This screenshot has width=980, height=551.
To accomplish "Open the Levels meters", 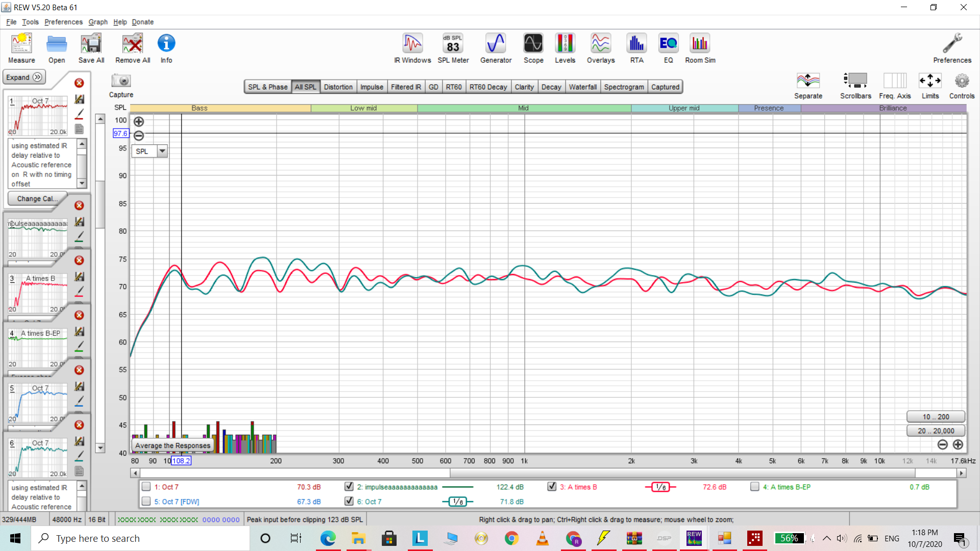I will coord(565,44).
